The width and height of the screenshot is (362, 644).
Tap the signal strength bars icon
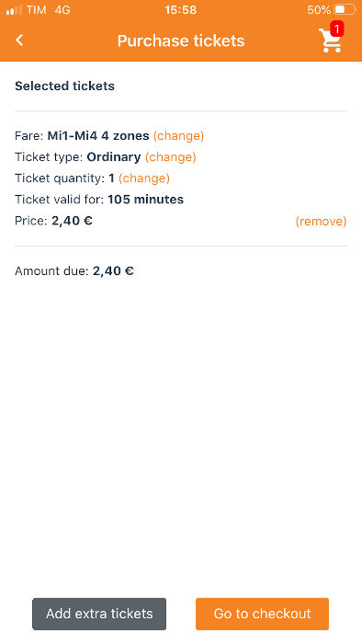(x=14, y=10)
